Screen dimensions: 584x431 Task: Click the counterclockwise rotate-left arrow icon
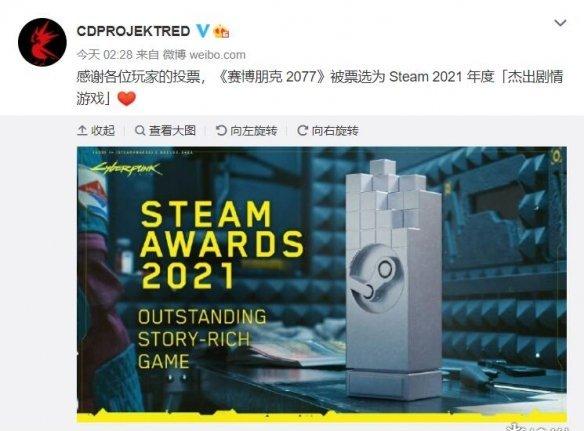coord(221,130)
